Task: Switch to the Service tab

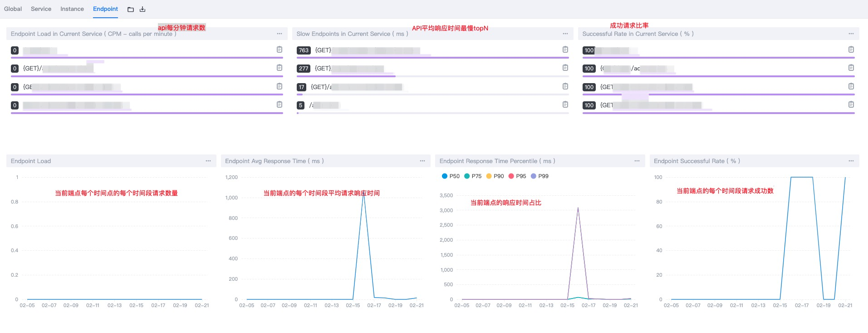Action: pyautogui.click(x=41, y=9)
